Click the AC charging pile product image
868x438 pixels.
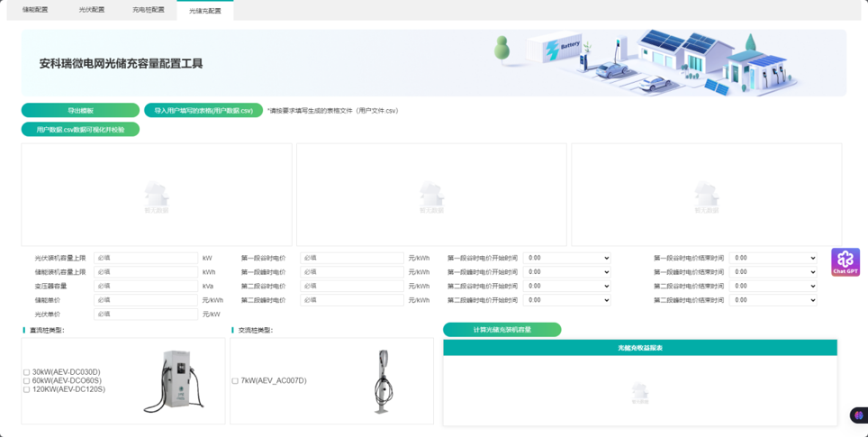[x=384, y=381]
